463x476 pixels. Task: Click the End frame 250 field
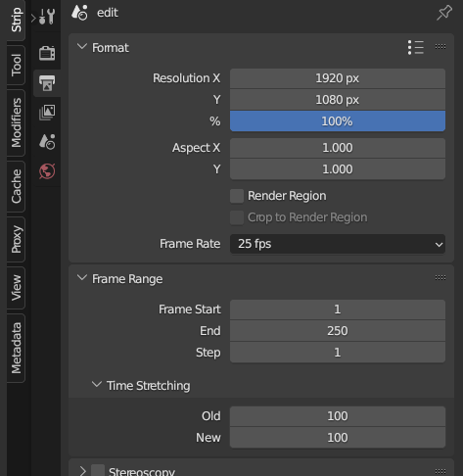coord(338,331)
